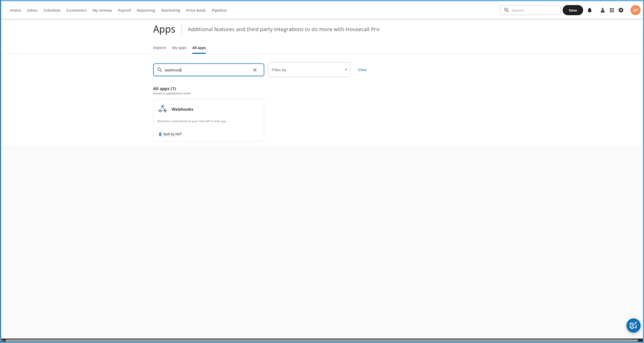This screenshot has height=343, width=644.
Task: Expand the Filter by dropdown
Action: click(309, 70)
